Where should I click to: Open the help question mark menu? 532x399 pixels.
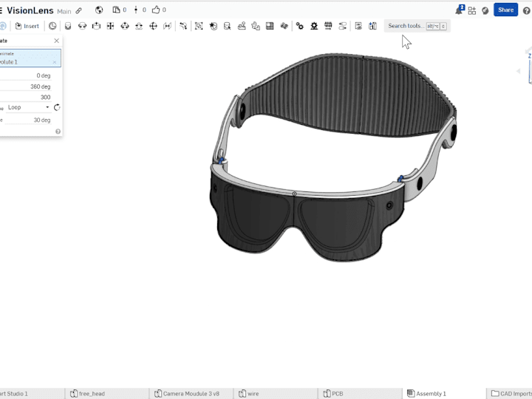tap(527, 11)
